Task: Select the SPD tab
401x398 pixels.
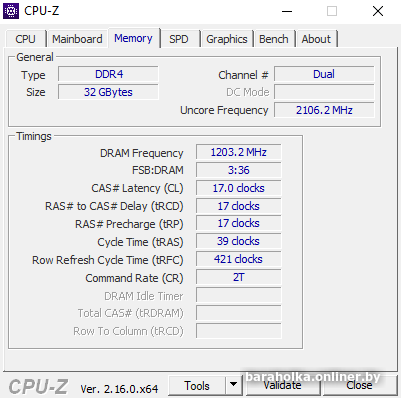Action: click(179, 39)
